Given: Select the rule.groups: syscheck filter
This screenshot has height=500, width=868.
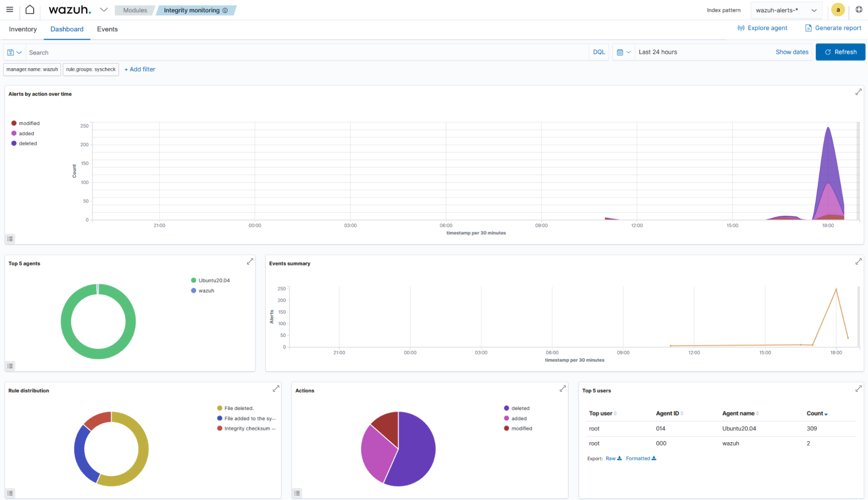Looking at the screenshot, I should coord(91,70).
